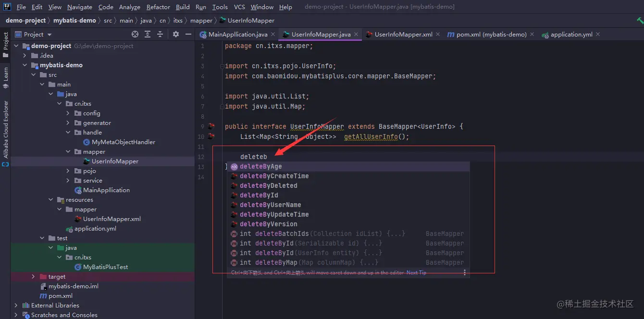
Task: Open the Analyze menu
Action: coord(130,7)
